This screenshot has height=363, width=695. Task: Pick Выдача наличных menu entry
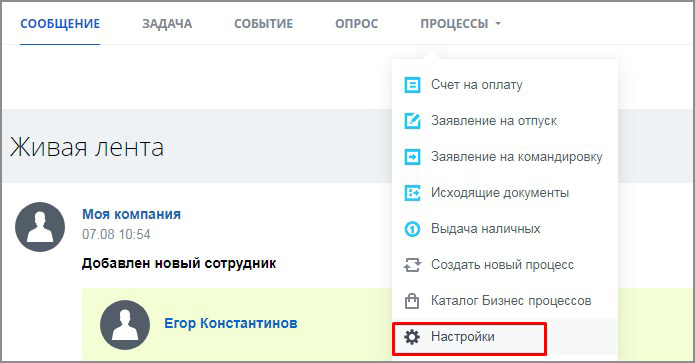(x=505, y=229)
